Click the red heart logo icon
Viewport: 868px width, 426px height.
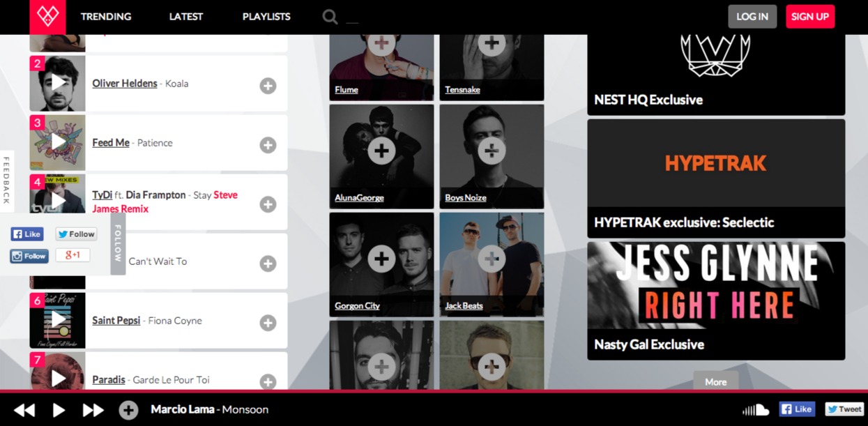[x=47, y=17]
